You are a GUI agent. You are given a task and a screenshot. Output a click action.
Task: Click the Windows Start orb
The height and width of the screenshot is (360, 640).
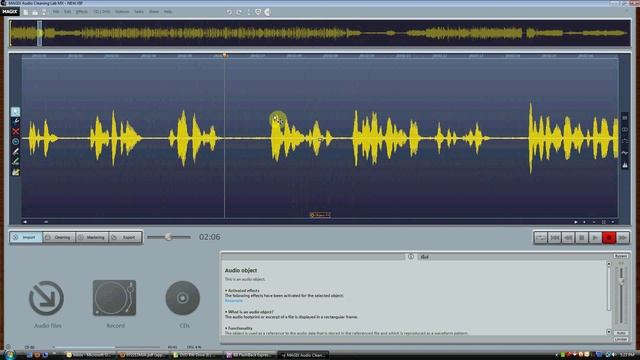10,355
